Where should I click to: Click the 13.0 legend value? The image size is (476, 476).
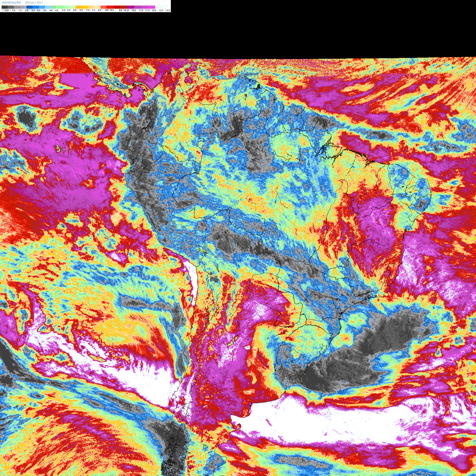[168, 10]
